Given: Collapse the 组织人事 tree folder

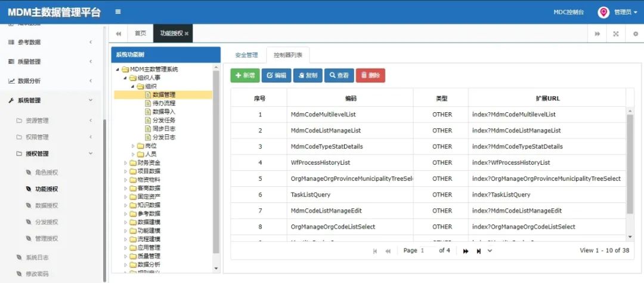Looking at the screenshot, I should coord(125,78).
